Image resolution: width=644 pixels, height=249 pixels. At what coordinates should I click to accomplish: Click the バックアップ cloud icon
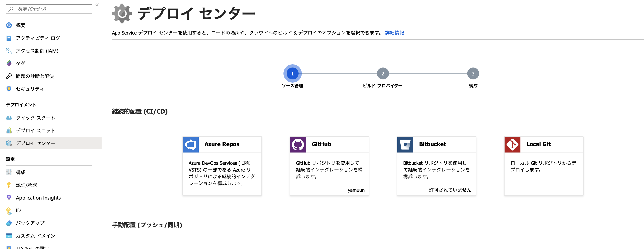click(x=9, y=223)
